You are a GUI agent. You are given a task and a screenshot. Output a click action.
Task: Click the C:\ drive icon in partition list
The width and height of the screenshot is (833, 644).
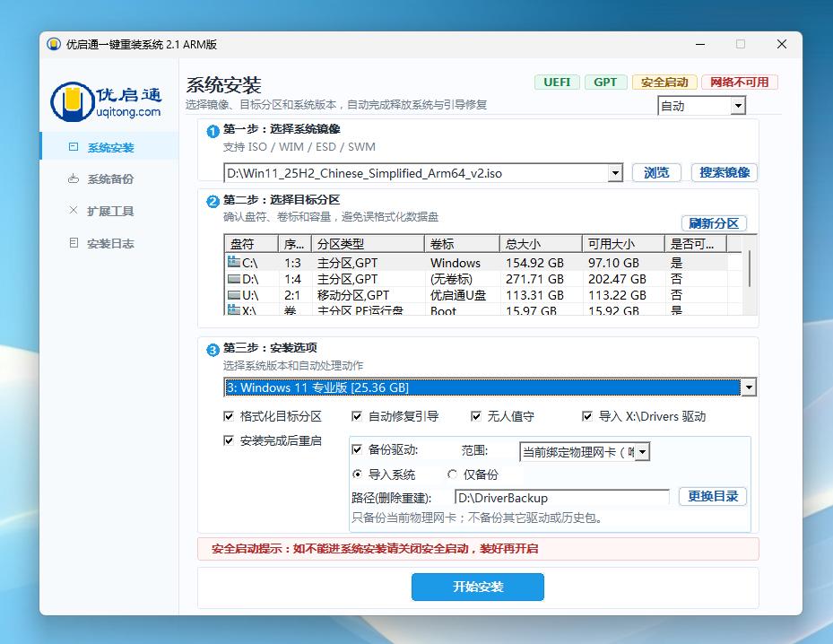click(234, 262)
